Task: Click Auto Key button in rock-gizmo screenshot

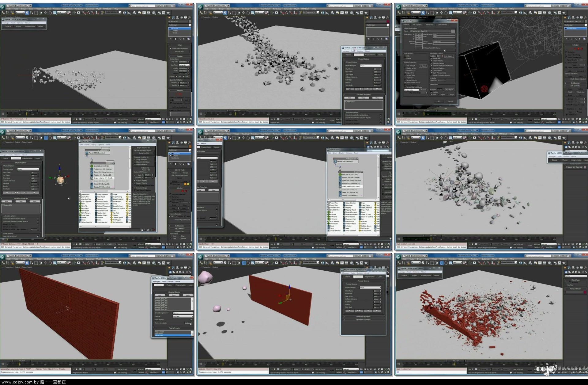Action: coord(141,244)
